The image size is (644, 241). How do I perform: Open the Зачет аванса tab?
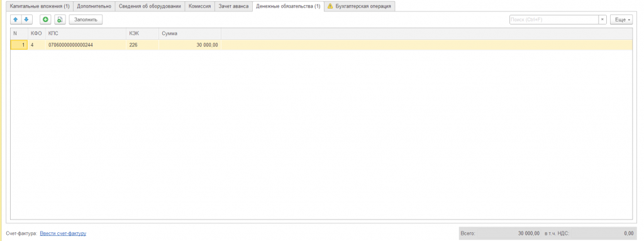point(233,6)
